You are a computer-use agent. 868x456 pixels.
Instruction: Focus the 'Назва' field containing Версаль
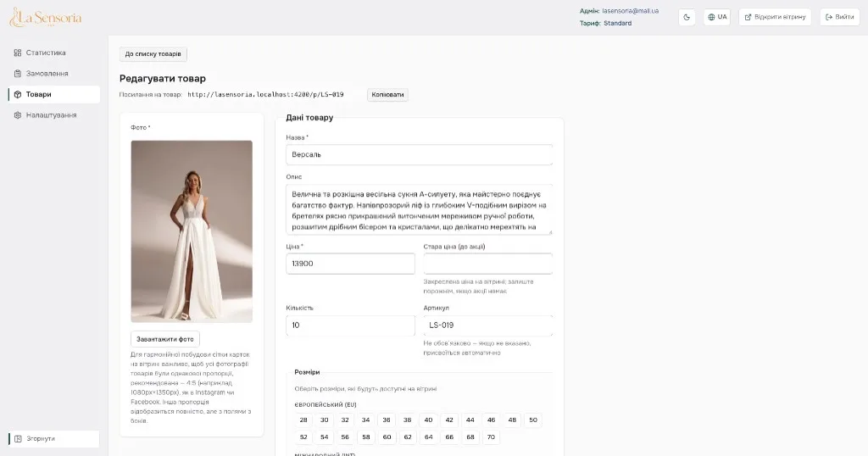click(x=419, y=155)
